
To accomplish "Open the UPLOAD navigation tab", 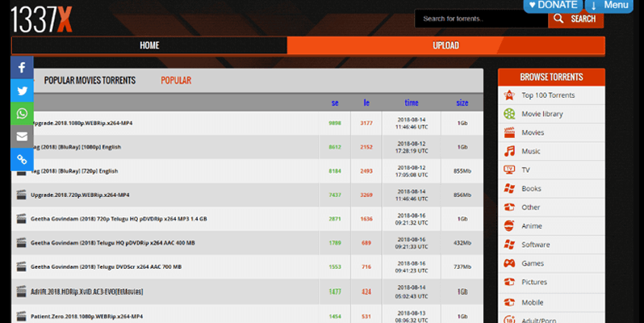I will click(446, 45).
